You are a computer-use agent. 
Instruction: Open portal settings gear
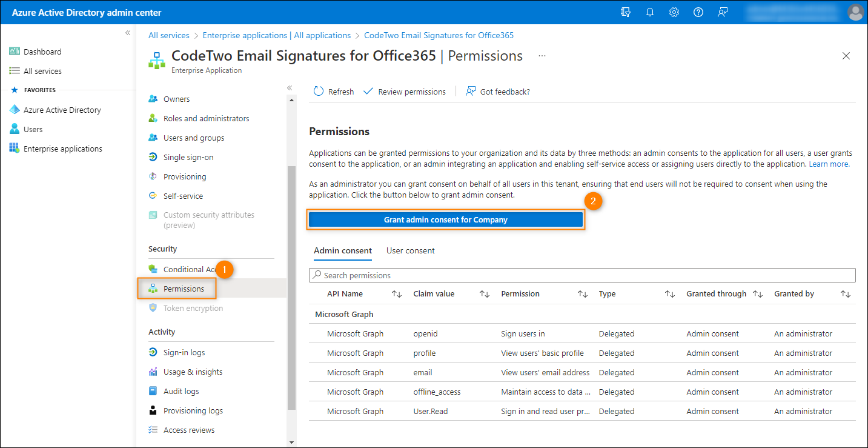674,12
